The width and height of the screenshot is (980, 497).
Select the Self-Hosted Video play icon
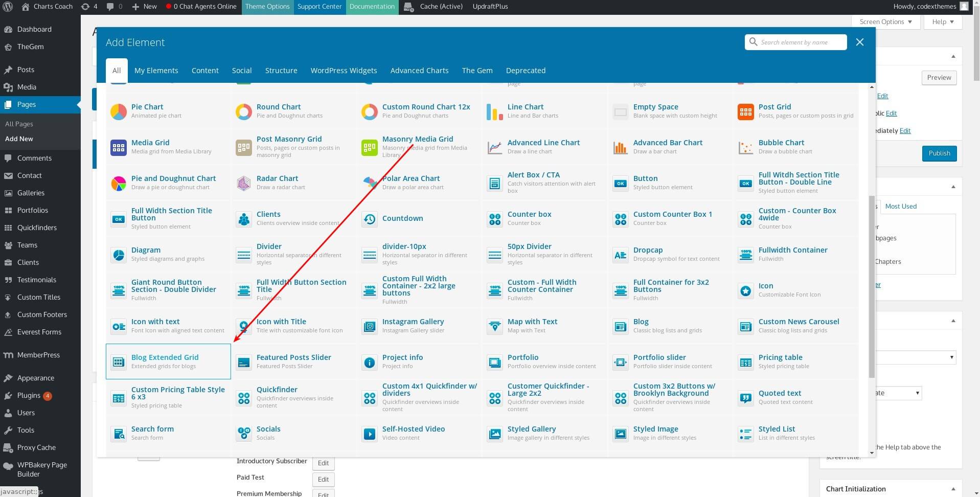point(370,434)
